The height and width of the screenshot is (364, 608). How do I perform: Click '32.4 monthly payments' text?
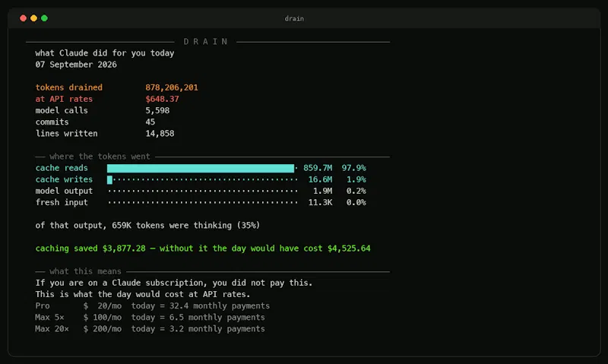220,305
